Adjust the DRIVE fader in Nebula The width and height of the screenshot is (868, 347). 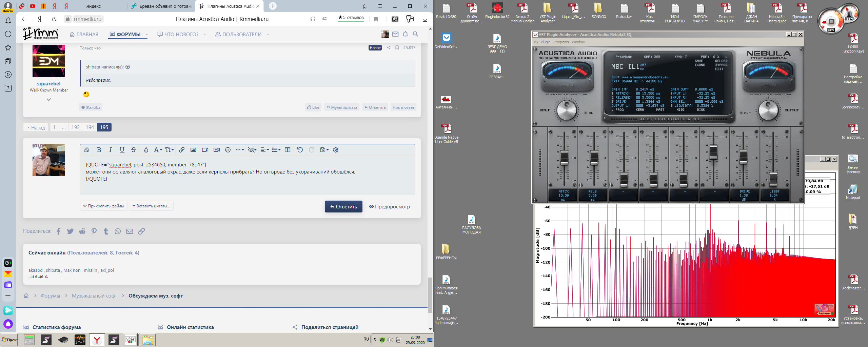[743, 157]
